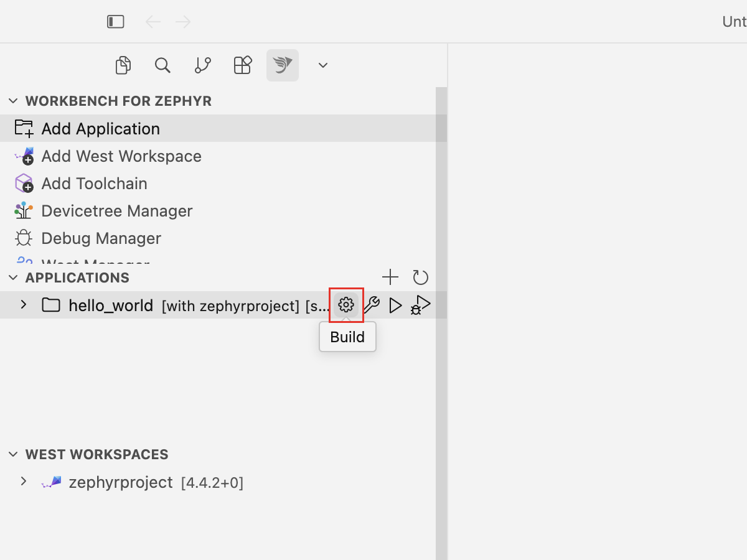Collapse the Applications section
This screenshot has width=747, height=560.
pyautogui.click(x=13, y=278)
